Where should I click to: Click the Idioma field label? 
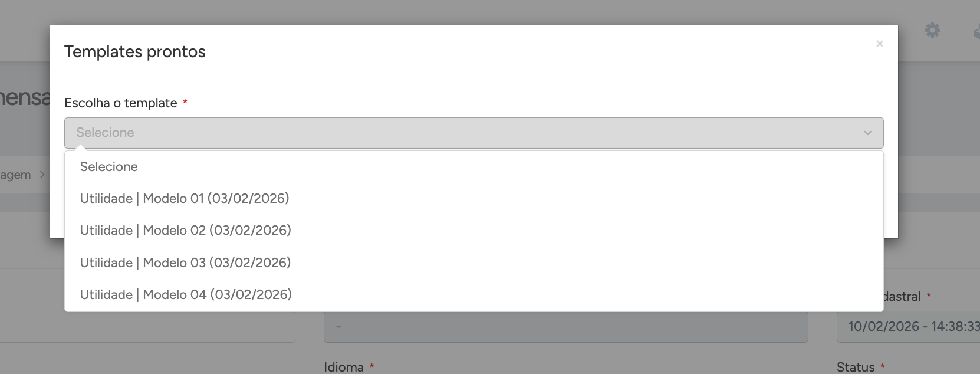tap(344, 367)
